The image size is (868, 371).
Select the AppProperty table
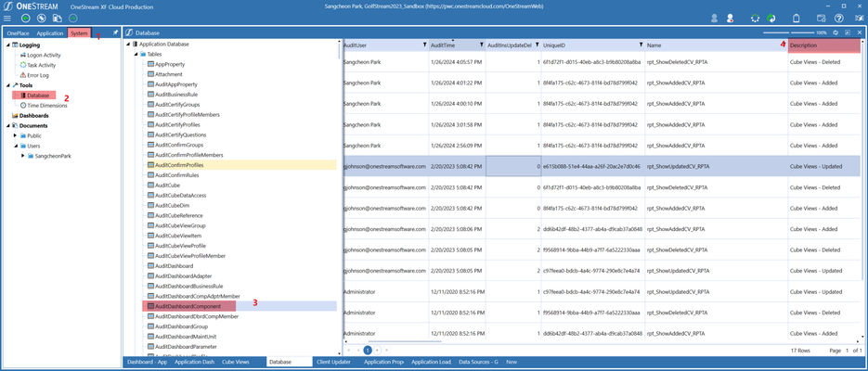click(169, 64)
